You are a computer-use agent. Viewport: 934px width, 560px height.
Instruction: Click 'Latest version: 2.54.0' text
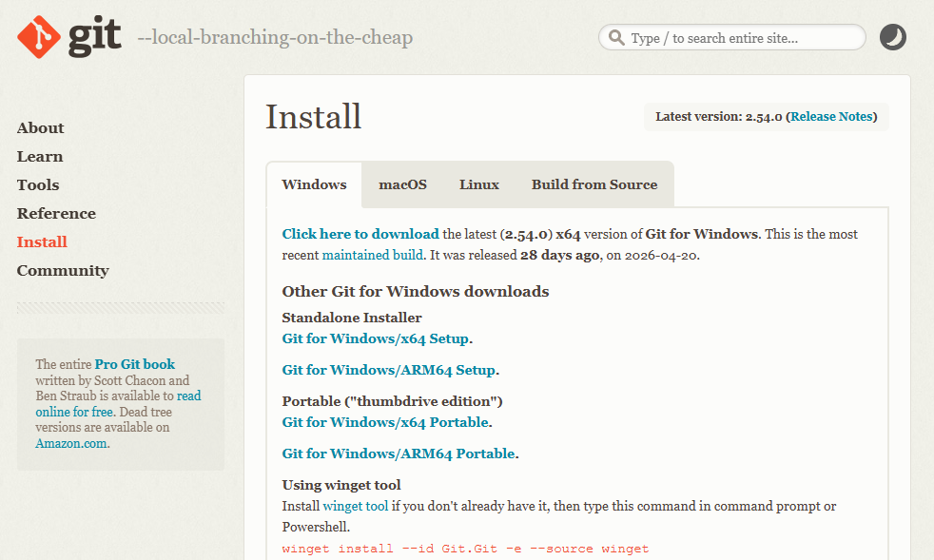[718, 117]
